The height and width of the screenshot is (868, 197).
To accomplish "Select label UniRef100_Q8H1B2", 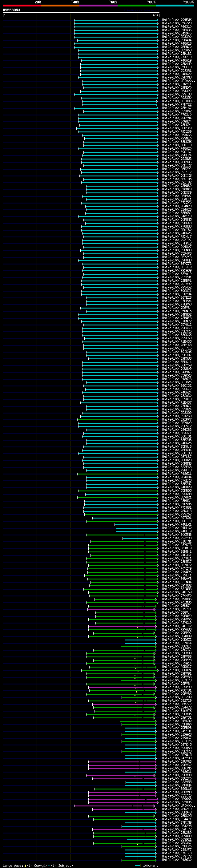I will (177, 54).
